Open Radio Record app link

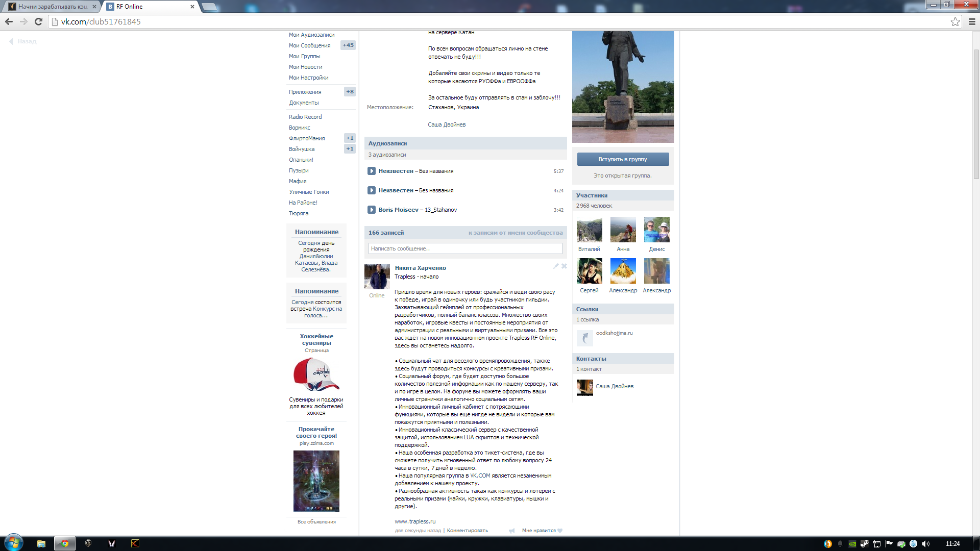pyautogui.click(x=305, y=117)
